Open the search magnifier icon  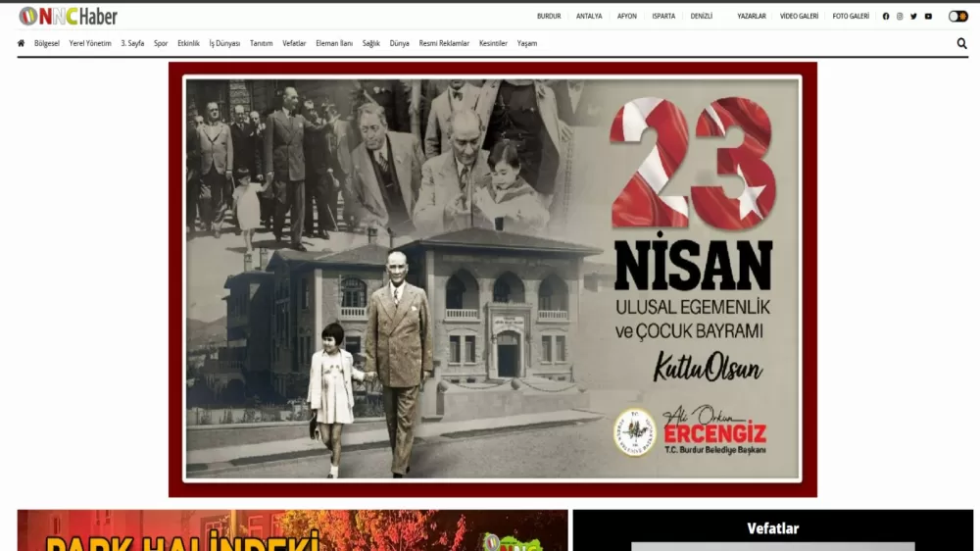(962, 43)
